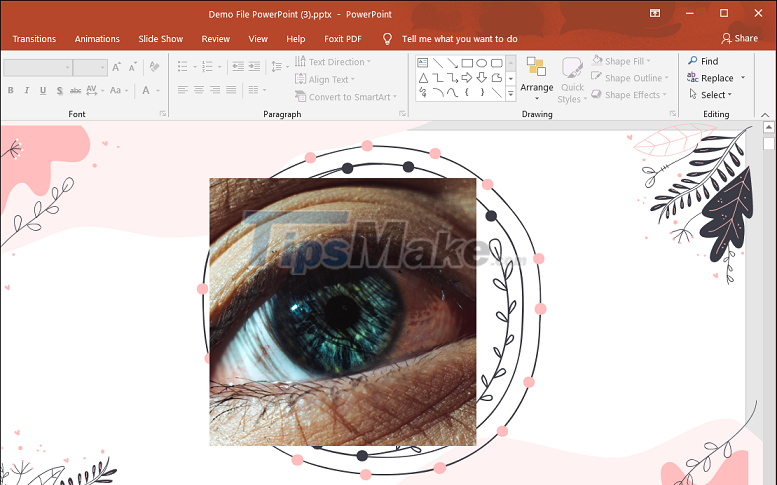777x485 pixels.
Task: Select the Right Brace shape
Action: (482, 92)
